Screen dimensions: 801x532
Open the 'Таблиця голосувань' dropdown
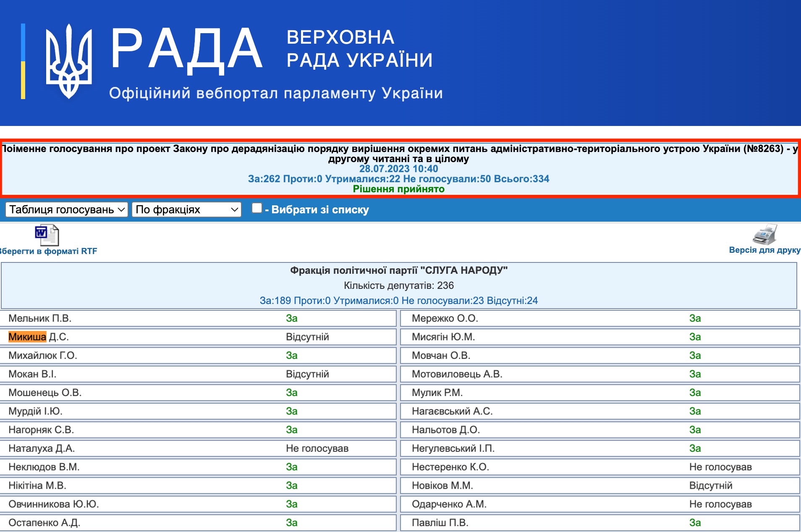[x=67, y=209]
